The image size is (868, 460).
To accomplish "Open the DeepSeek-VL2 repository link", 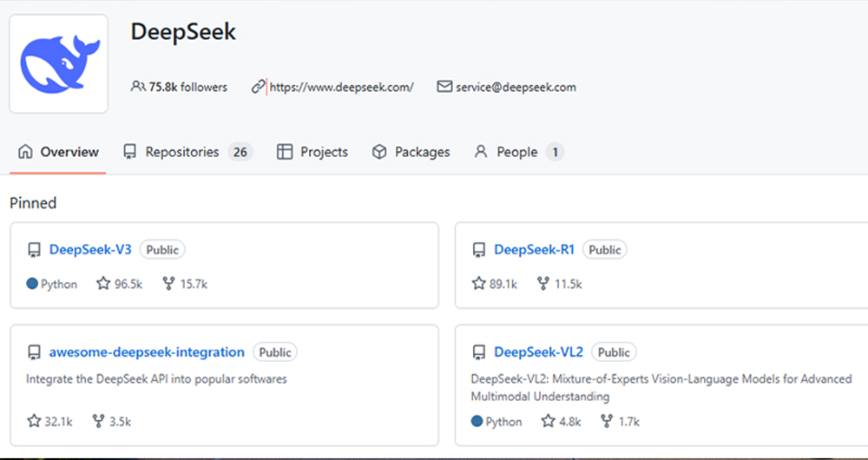I will [x=539, y=352].
